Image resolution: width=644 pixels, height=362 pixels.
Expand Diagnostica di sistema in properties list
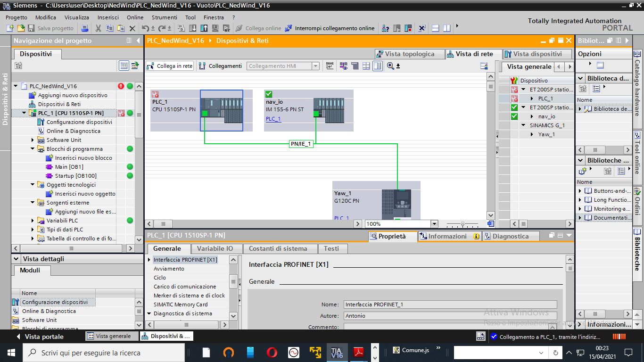(x=149, y=313)
